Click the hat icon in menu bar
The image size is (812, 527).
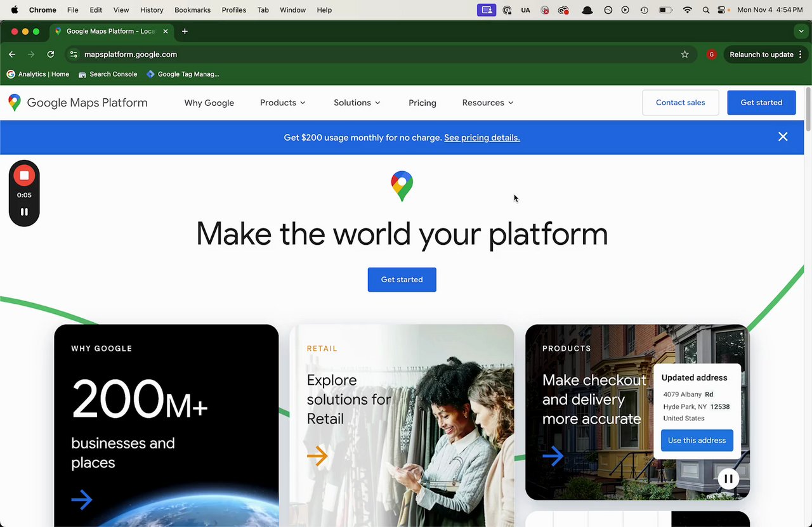(x=587, y=10)
